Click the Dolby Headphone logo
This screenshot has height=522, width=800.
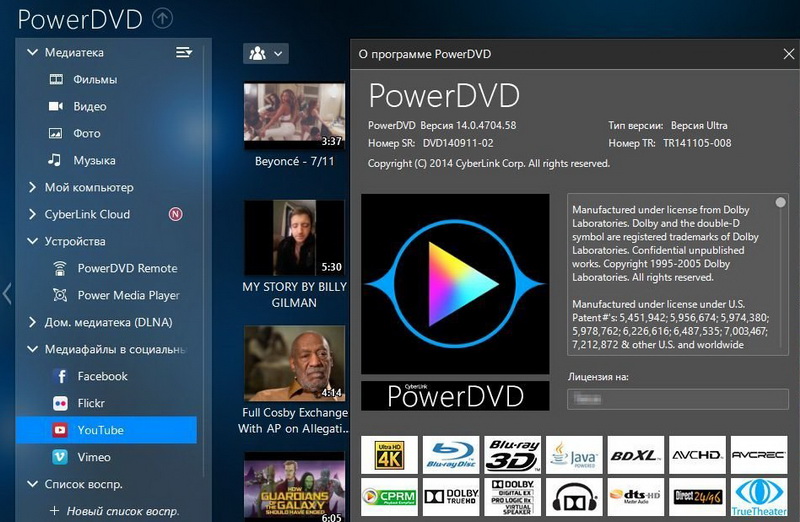[x=574, y=497]
